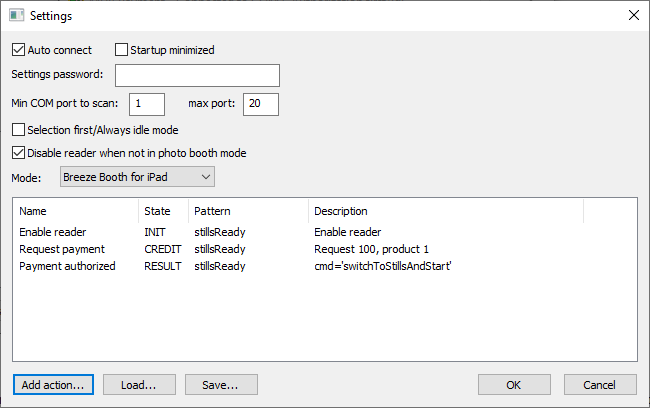Enable Selection first/Always idle mode
Viewport: 650px width, 408px height.
(x=19, y=129)
